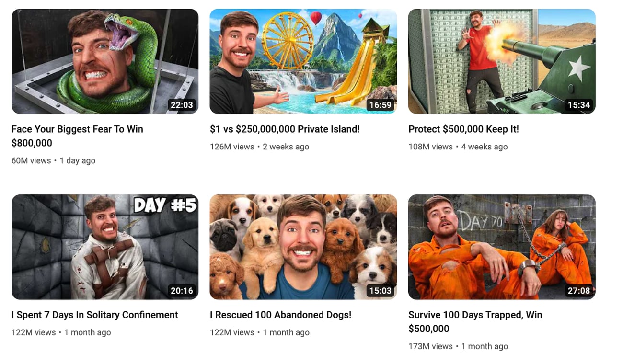The width and height of the screenshot is (623, 364).
Task: Click the 16:59 duration badge
Action: pos(380,105)
